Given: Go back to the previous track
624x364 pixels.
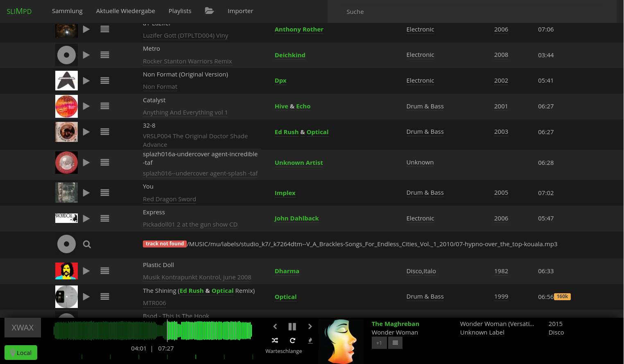Looking at the screenshot, I should point(275,326).
